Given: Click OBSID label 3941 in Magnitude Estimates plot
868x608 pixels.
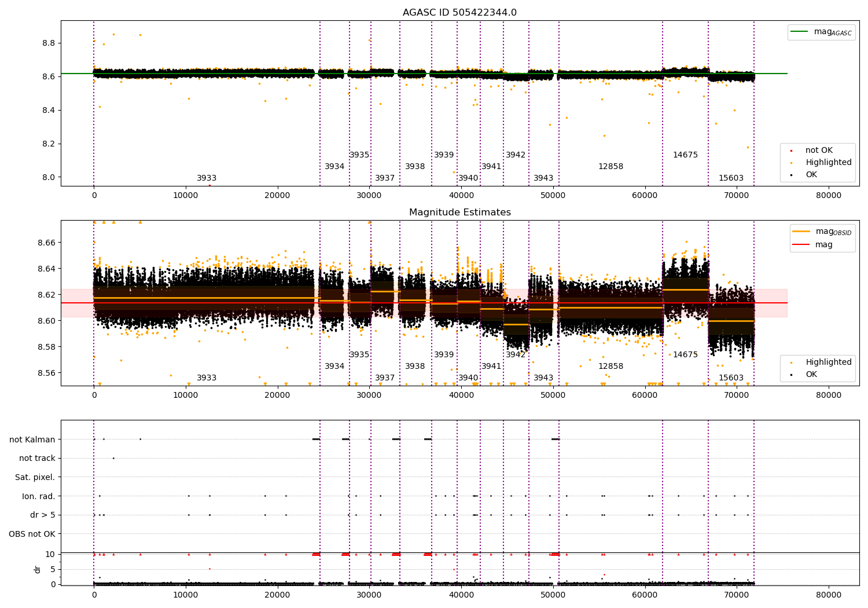Looking at the screenshot, I should 491,367.
